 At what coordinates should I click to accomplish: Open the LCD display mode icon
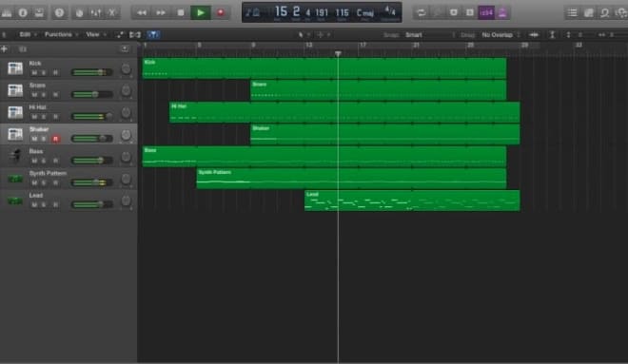pos(253,12)
